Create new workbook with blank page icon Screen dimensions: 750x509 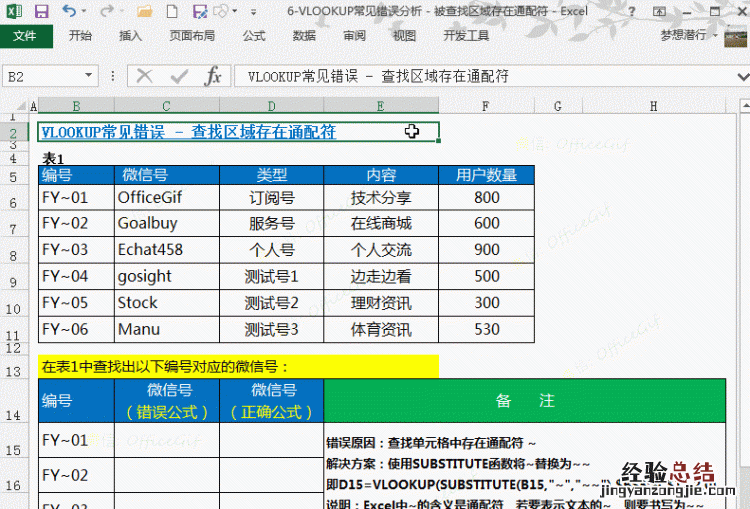point(173,12)
